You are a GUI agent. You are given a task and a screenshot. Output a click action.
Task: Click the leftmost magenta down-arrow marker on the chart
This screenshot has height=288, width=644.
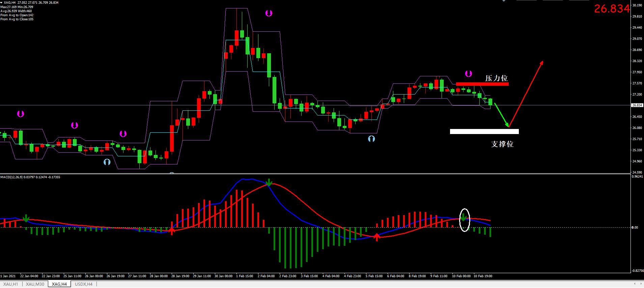pyautogui.click(x=21, y=114)
